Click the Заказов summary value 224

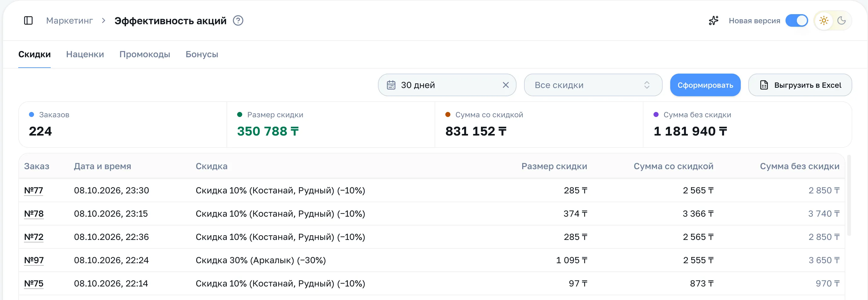[x=40, y=131]
